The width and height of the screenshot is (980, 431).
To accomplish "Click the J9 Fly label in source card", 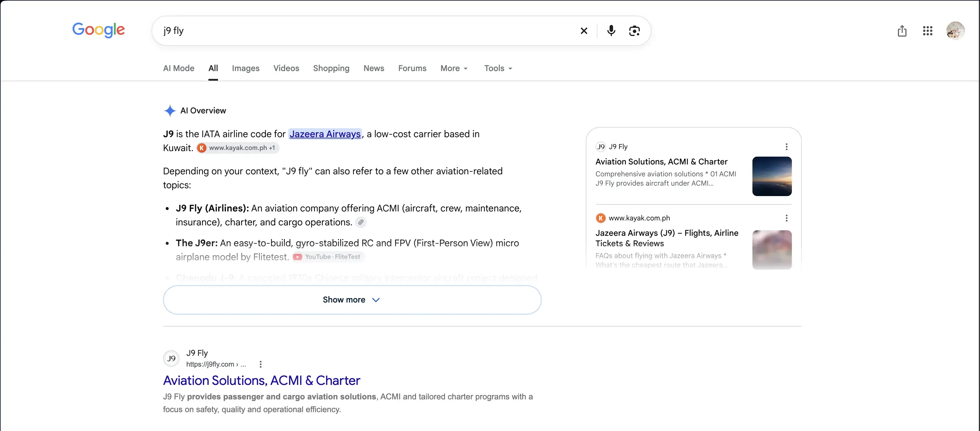I will point(618,147).
